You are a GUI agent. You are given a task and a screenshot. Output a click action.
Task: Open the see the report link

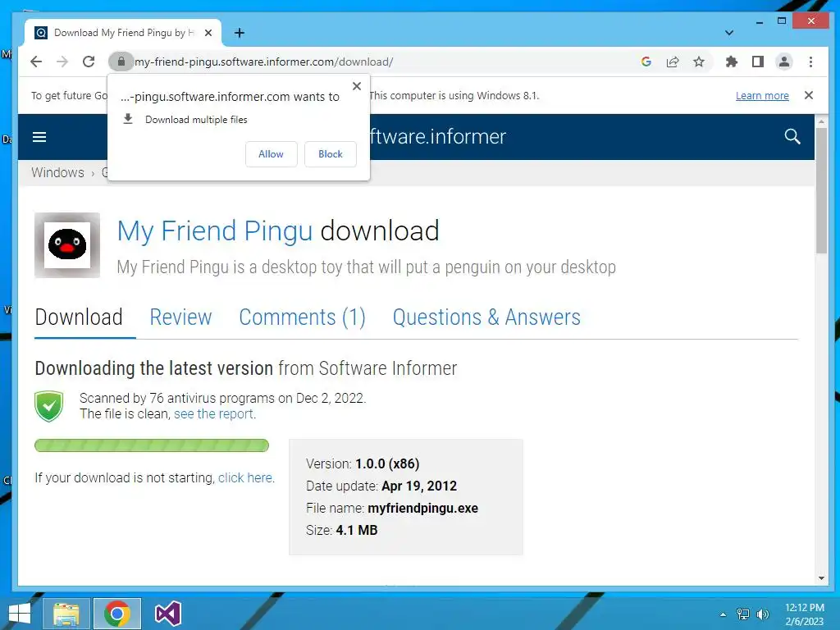click(215, 413)
